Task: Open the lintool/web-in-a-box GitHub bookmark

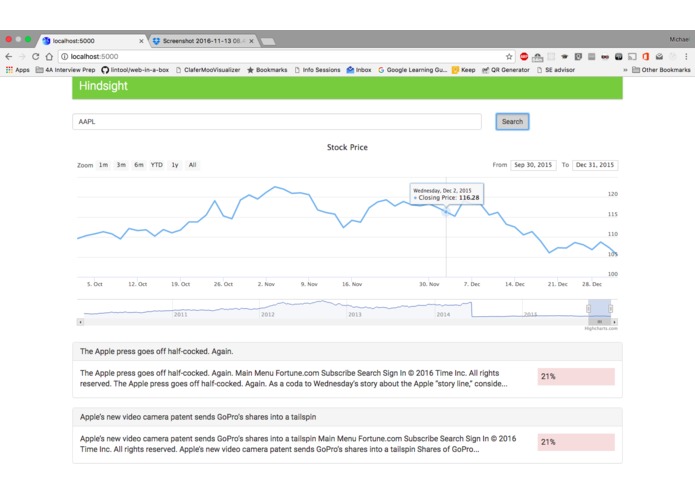Action: 135,70
